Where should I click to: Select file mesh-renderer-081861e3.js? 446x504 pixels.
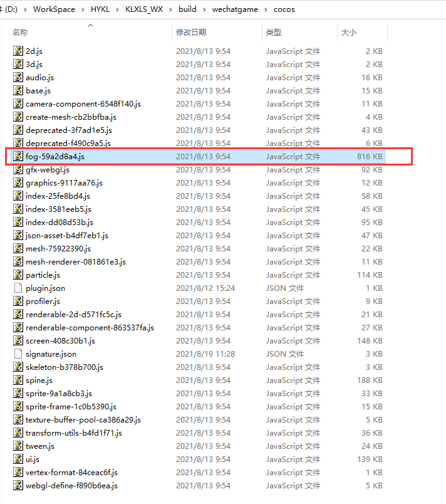coord(76,261)
